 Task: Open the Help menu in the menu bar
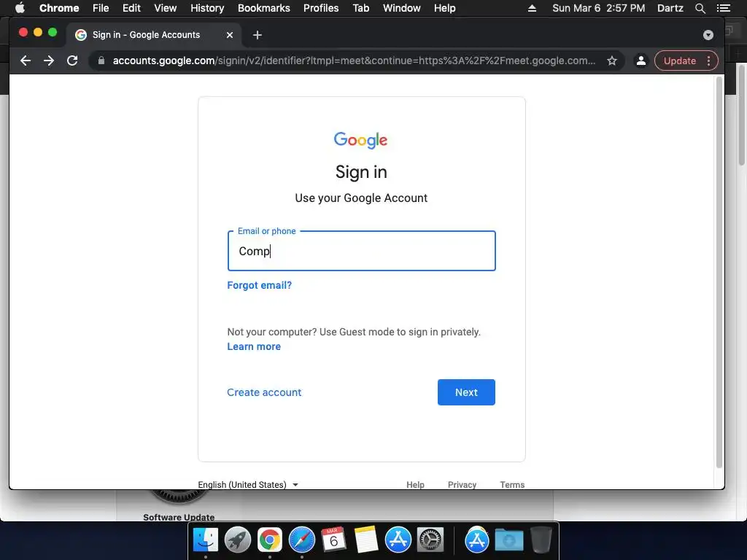point(444,8)
